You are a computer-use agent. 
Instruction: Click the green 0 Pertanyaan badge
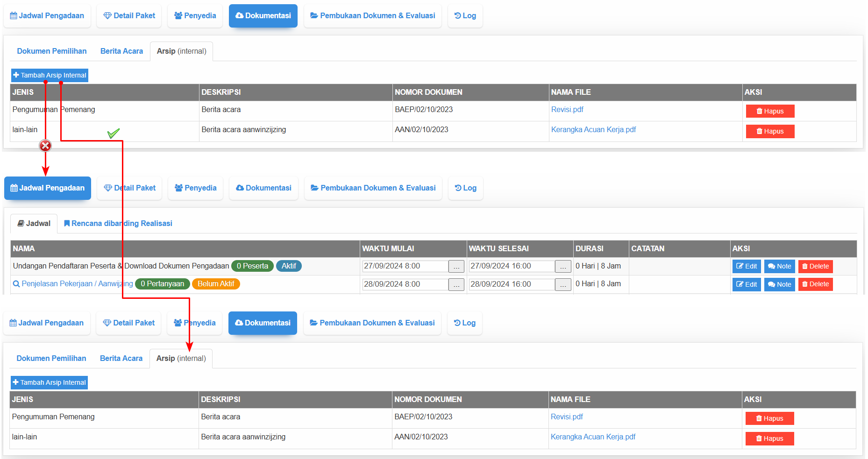(x=162, y=284)
